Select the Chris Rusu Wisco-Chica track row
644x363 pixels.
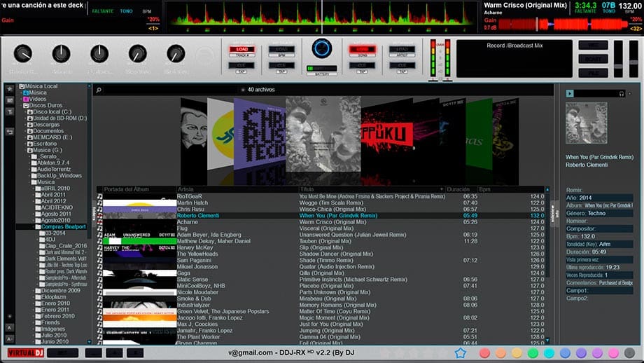coord(321,210)
